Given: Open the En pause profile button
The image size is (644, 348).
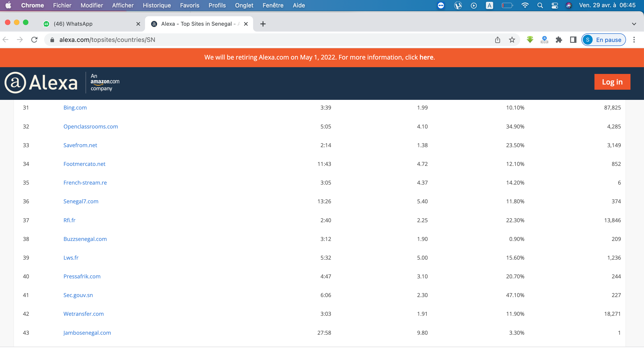Looking at the screenshot, I should [603, 39].
